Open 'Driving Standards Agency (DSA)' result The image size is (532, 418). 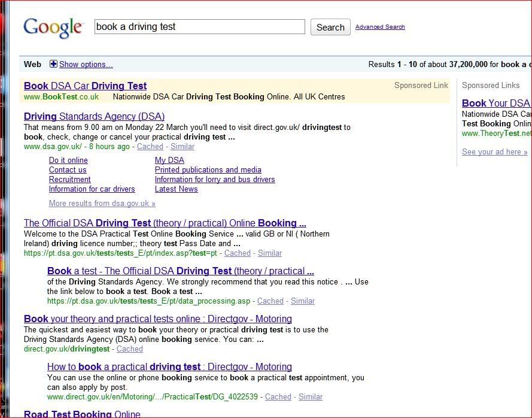click(x=95, y=116)
